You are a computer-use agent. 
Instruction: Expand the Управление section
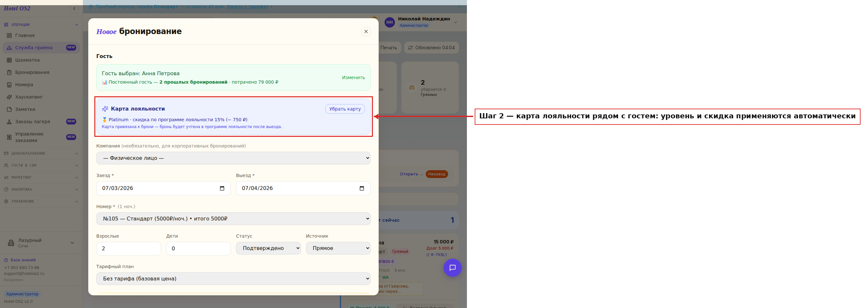(41, 202)
